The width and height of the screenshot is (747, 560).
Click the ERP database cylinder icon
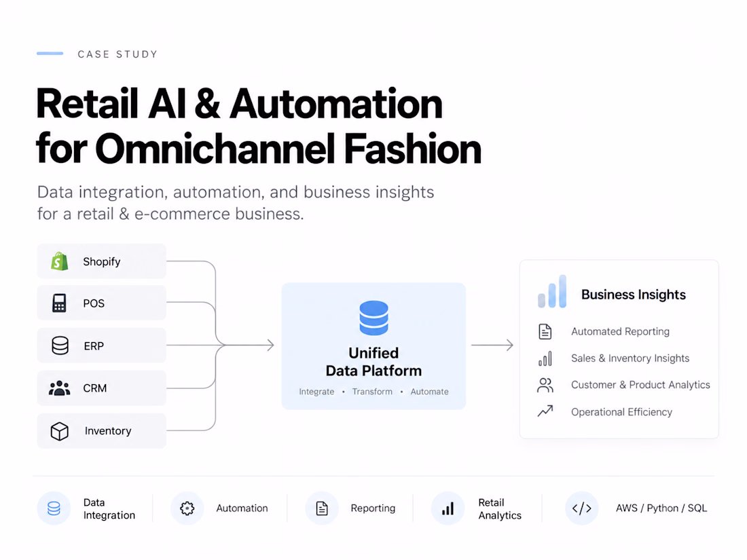60,346
